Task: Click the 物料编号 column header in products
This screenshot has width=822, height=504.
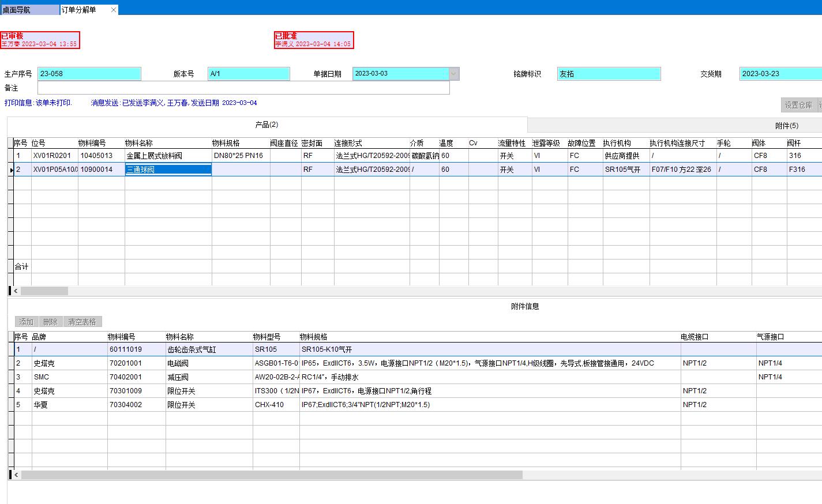Action: coord(92,143)
